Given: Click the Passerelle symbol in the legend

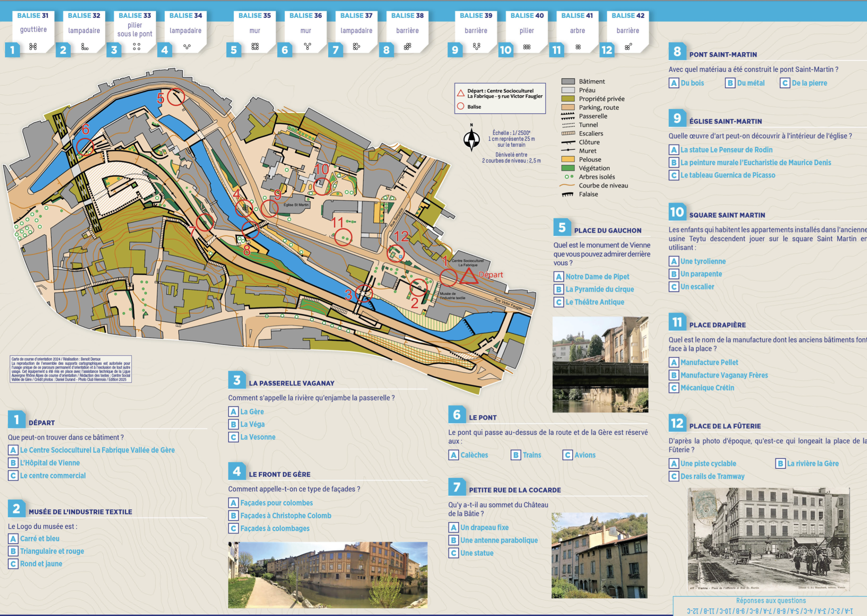Looking at the screenshot, I should point(568,116).
